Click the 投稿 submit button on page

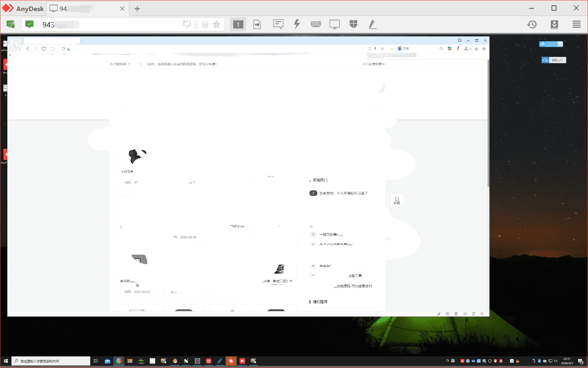tap(397, 200)
